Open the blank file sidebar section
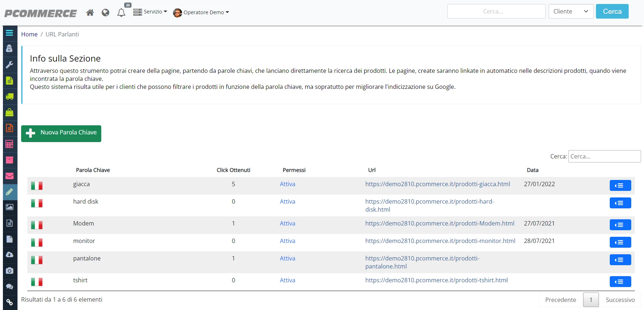The height and width of the screenshot is (310, 644). pyautogui.click(x=9, y=239)
